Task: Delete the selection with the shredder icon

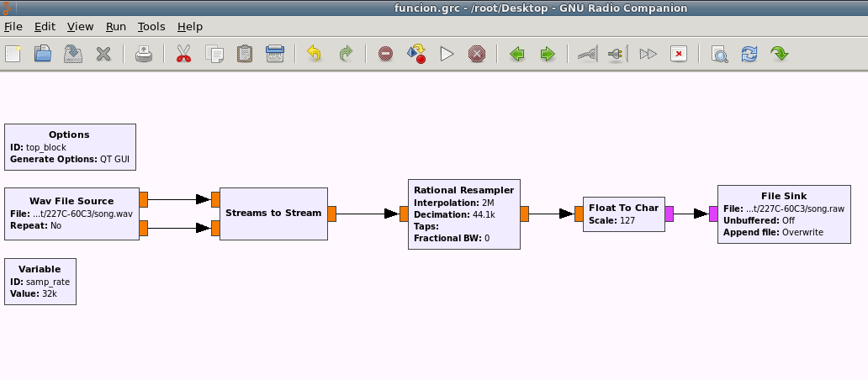Action: point(275,54)
